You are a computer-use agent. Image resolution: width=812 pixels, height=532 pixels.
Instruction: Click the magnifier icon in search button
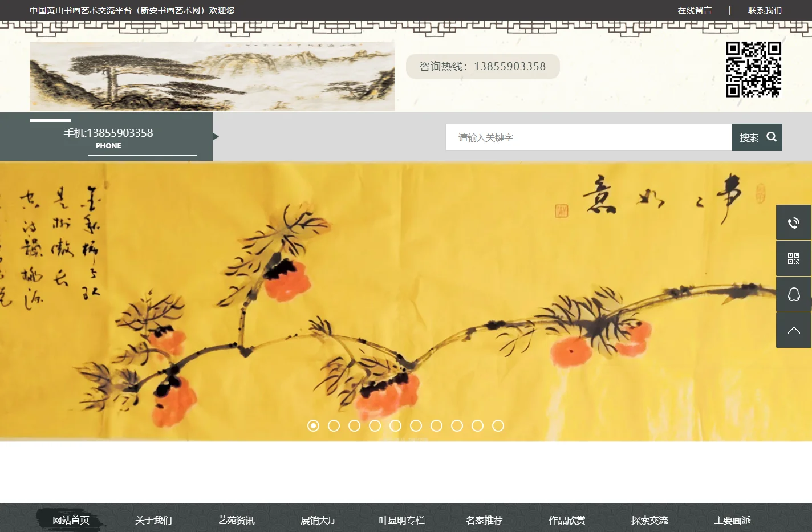point(772,137)
